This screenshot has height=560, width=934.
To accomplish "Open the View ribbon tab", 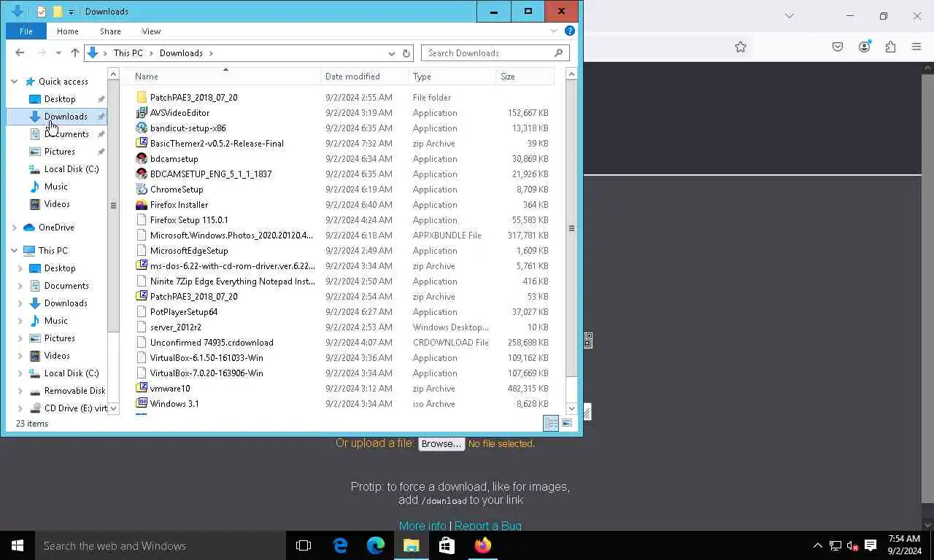I will (x=151, y=31).
